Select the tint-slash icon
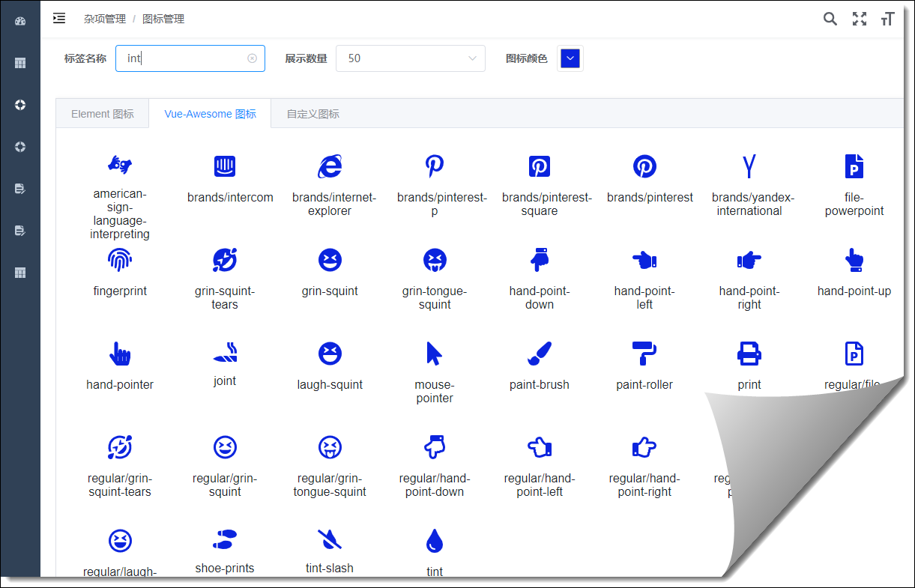Viewport: 915px width, 588px height. 330,539
